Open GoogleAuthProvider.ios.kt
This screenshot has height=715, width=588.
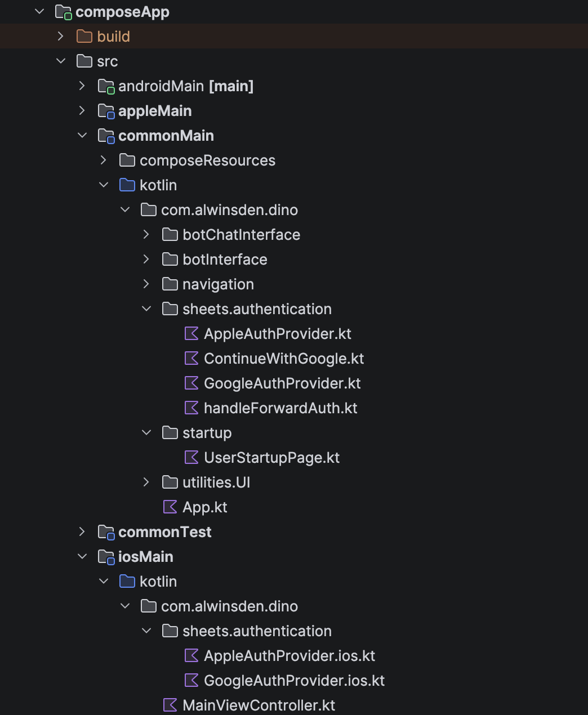[293, 680]
